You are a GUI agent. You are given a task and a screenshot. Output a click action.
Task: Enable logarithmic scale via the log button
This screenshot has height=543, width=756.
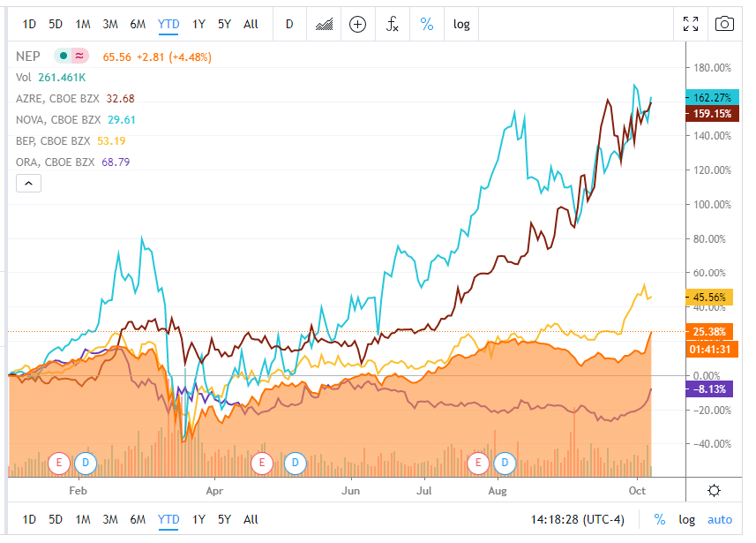tap(461, 24)
